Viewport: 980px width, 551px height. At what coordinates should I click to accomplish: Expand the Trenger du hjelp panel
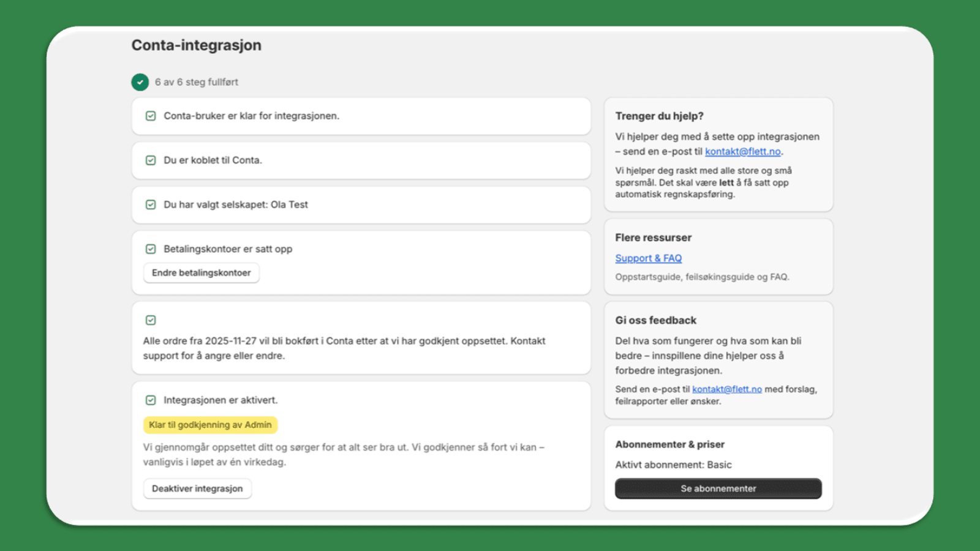tap(718, 154)
